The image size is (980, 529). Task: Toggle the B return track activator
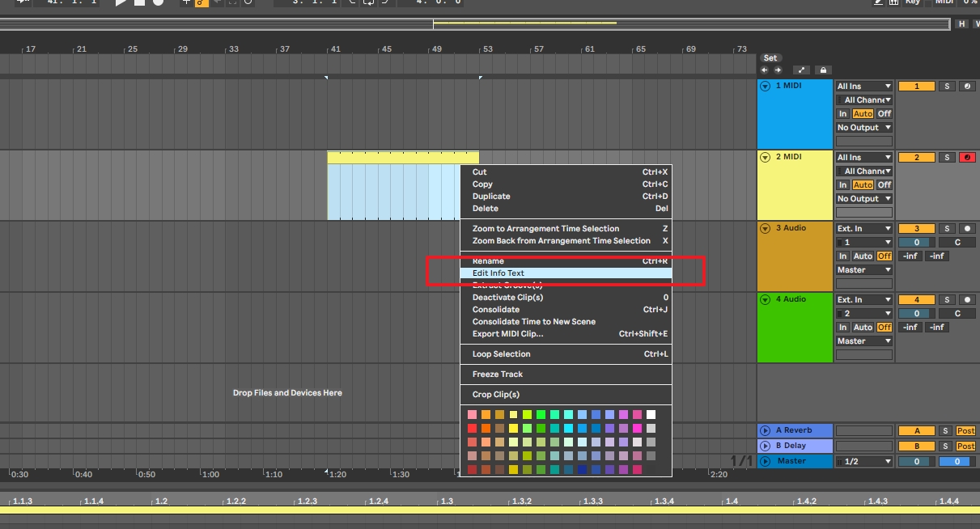coord(917,446)
